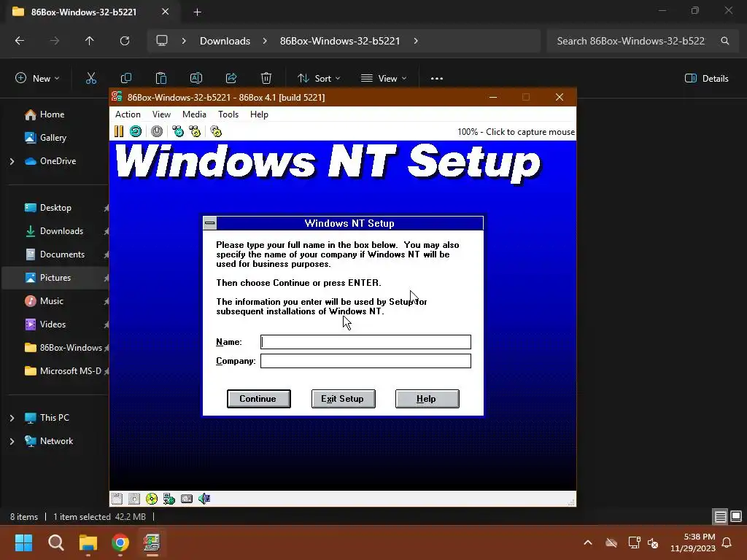Click Continue in Windows NT Setup

[x=259, y=399]
